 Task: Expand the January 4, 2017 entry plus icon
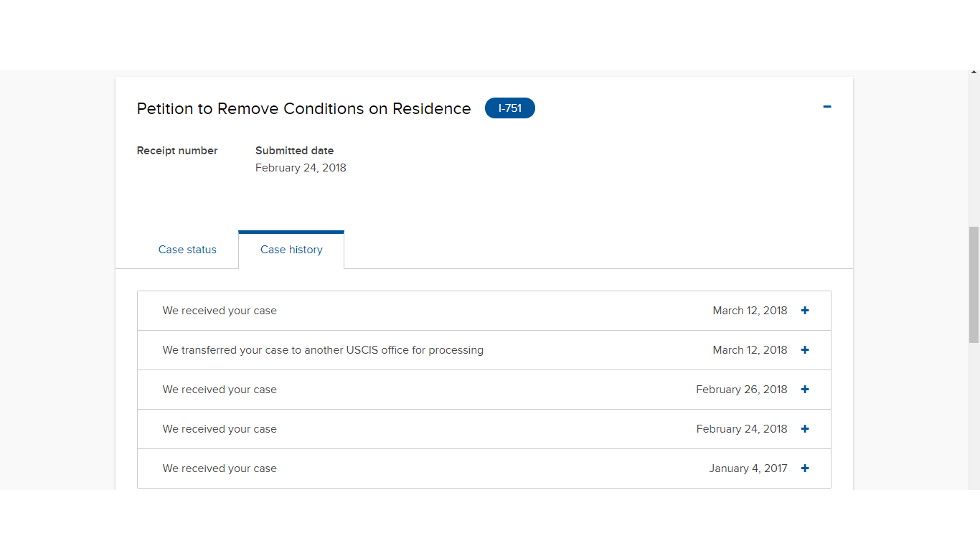[x=805, y=468]
